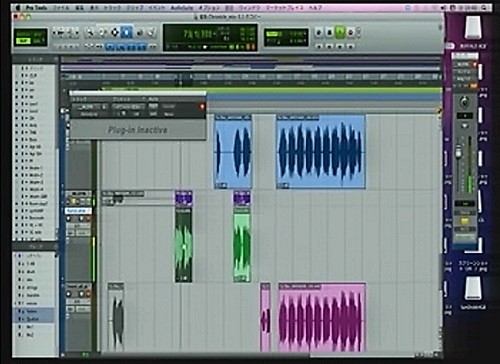Viewport: 500px width, 364px height.
Task: Toggle the bright green edit mode button
Action: (23, 41)
